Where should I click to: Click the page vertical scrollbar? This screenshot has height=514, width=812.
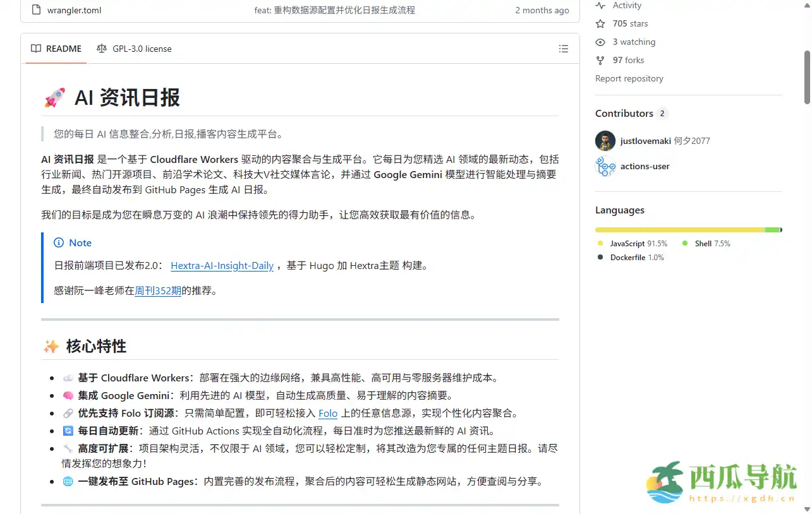click(x=807, y=76)
